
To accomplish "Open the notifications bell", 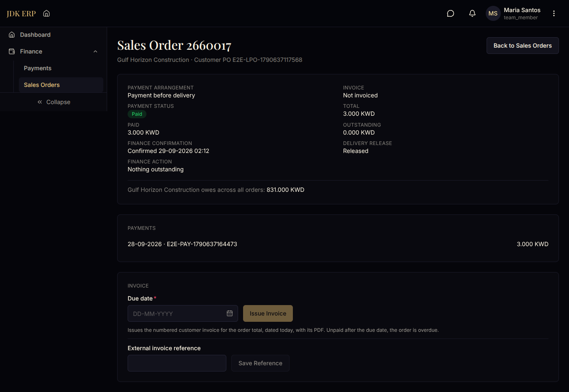I will coord(472,13).
